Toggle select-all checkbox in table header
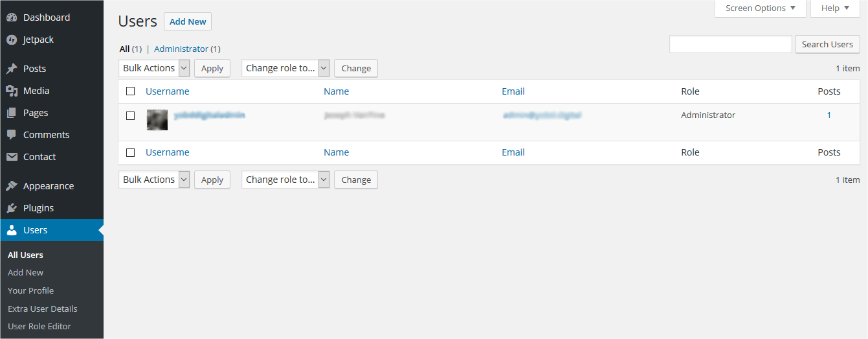 [x=130, y=91]
